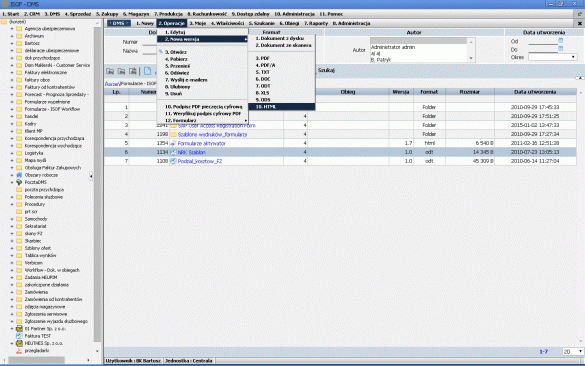Open calendar picker for the Od date

[x=560, y=41]
